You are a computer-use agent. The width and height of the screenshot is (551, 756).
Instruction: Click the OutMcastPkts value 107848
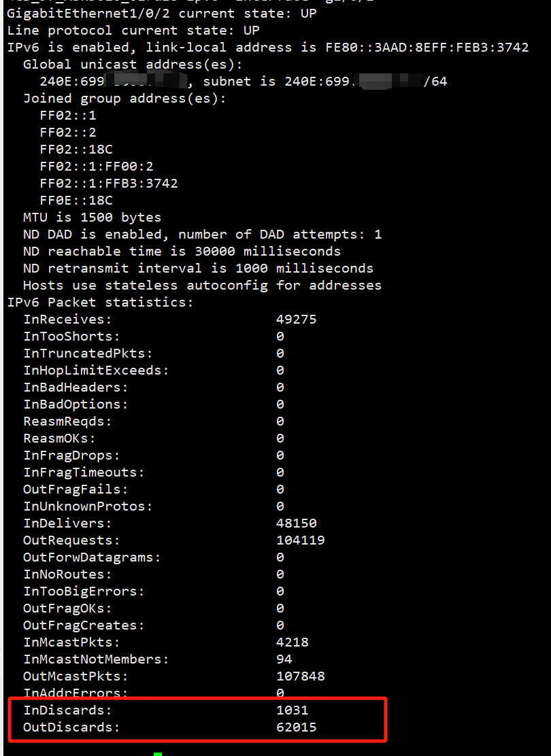click(300, 676)
